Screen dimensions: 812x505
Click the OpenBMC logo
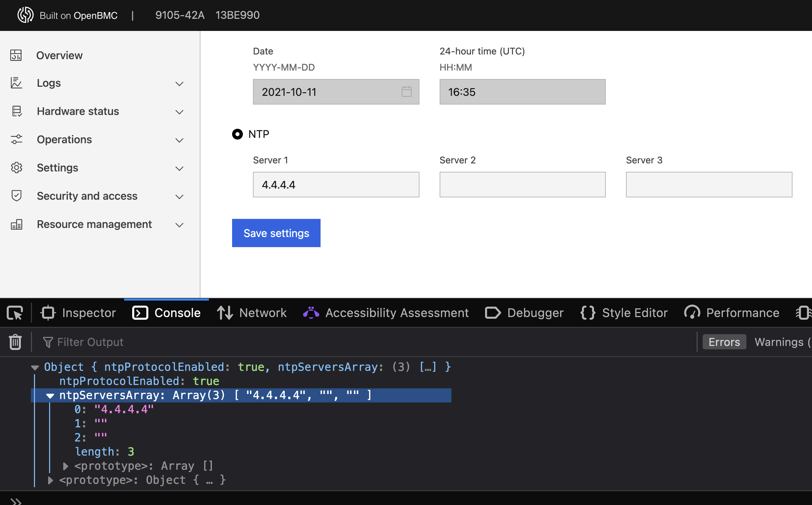[x=26, y=15]
